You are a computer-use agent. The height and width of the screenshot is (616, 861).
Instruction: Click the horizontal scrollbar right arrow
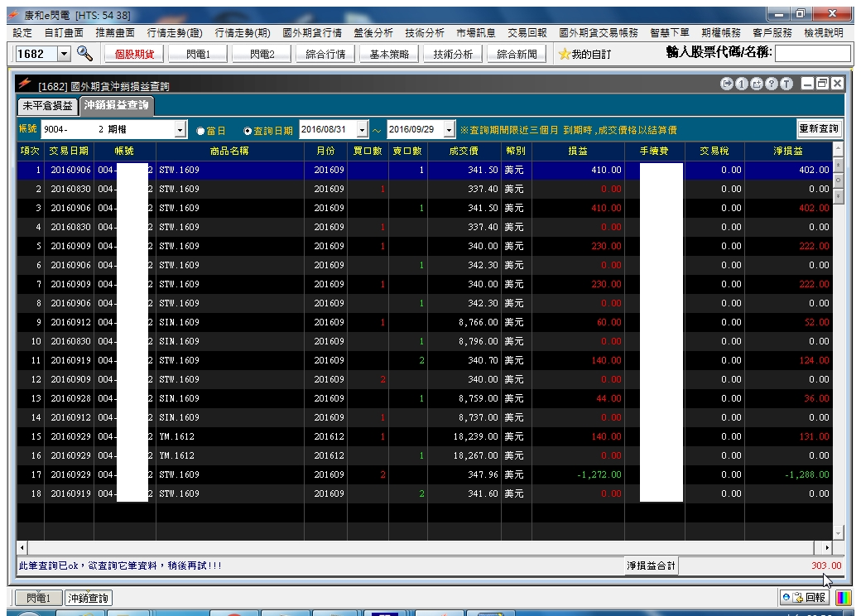pyautogui.click(x=827, y=547)
